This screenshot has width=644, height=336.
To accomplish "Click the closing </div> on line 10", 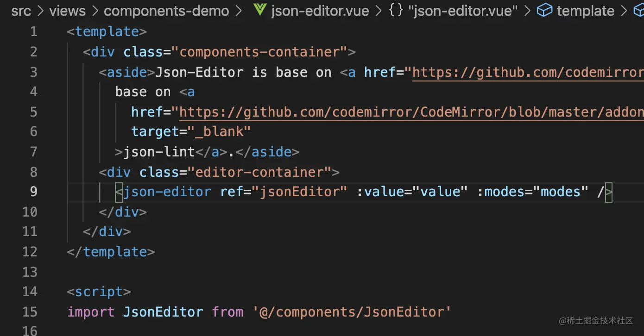I will (123, 212).
